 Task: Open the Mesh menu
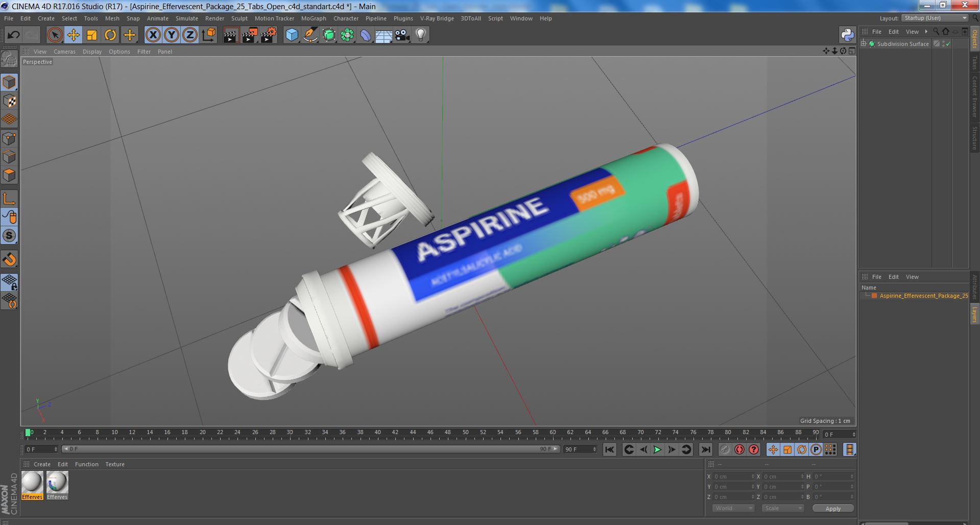(112, 18)
